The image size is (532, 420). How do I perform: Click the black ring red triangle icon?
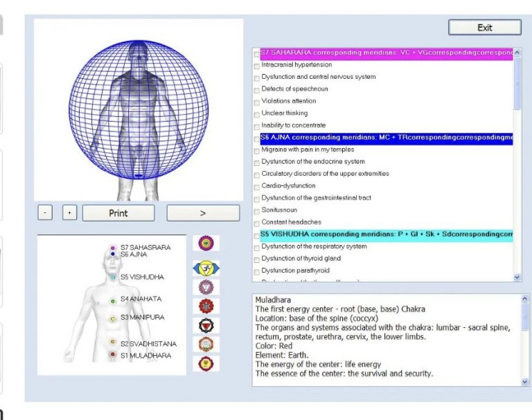206,326
